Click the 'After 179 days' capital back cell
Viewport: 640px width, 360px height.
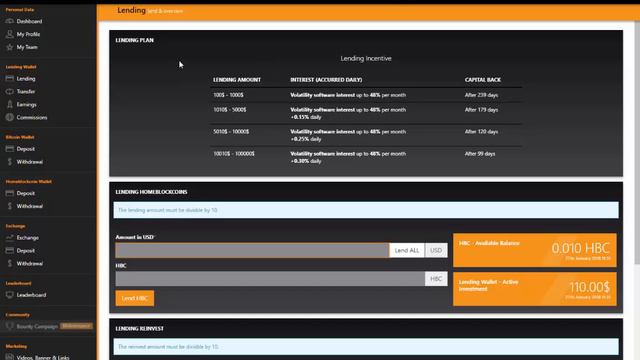coord(481,110)
